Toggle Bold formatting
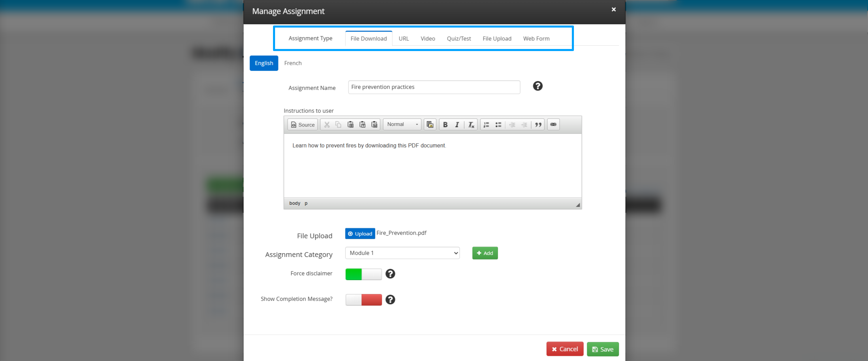This screenshot has width=868, height=361. [x=445, y=125]
